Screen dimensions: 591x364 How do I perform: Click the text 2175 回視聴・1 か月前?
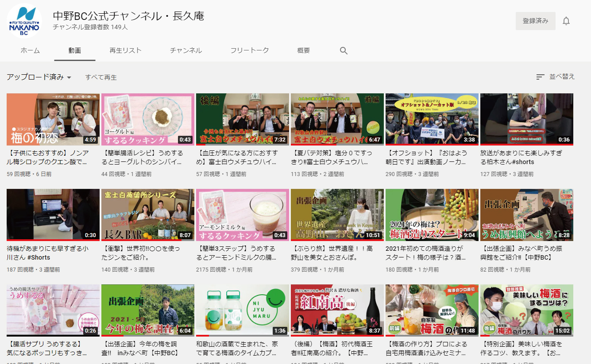point(224,269)
